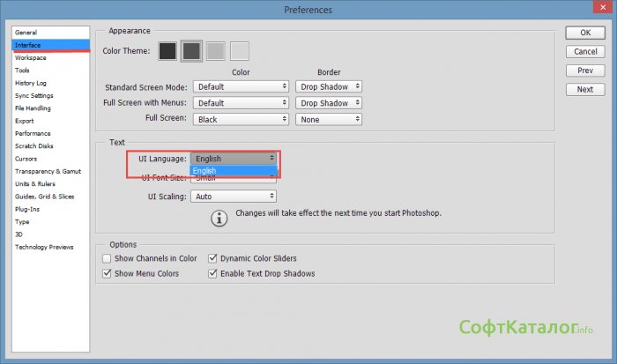The width and height of the screenshot is (617, 364).
Task: Open Full Screen with Menus border dropdown
Action: [328, 103]
